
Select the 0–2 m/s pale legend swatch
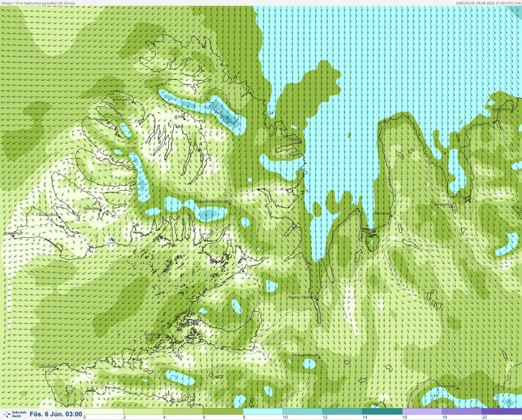coord(104,411)
